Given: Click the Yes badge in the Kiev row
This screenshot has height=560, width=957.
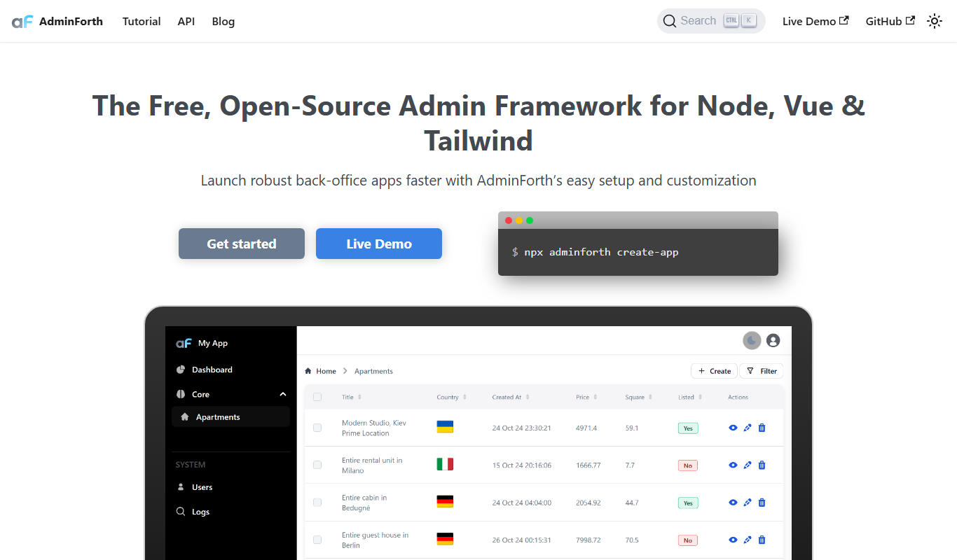Looking at the screenshot, I should click(x=688, y=428).
